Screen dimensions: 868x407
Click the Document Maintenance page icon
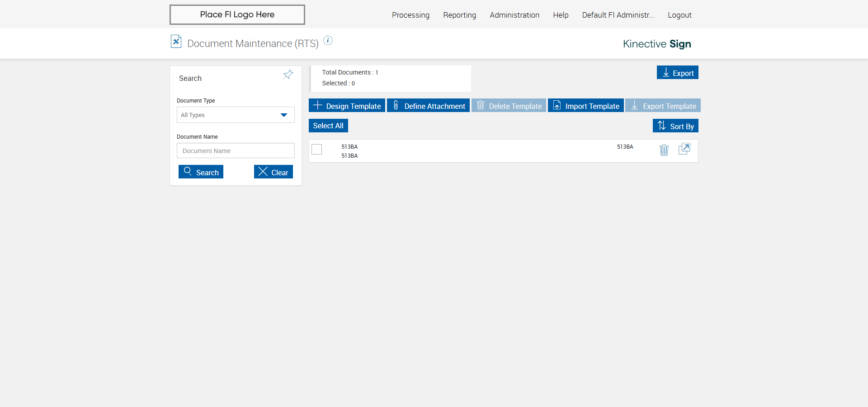pyautogui.click(x=176, y=42)
